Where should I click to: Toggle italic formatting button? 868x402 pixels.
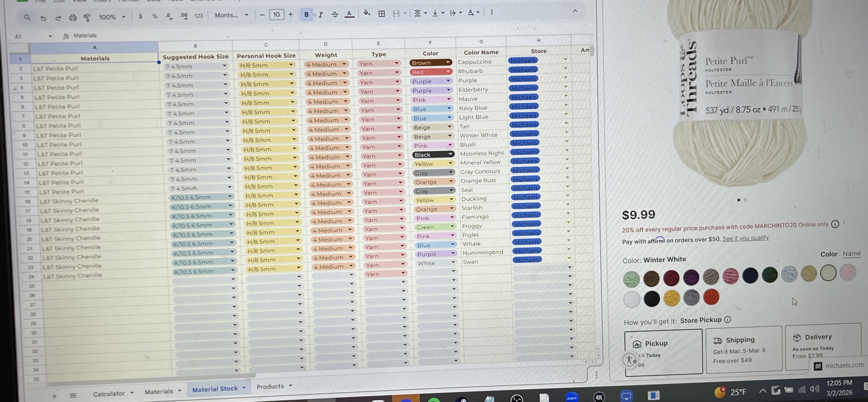coord(320,15)
